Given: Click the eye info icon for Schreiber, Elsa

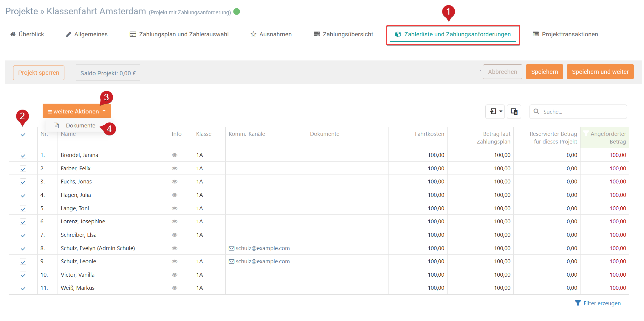Looking at the screenshot, I should coord(175,235).
